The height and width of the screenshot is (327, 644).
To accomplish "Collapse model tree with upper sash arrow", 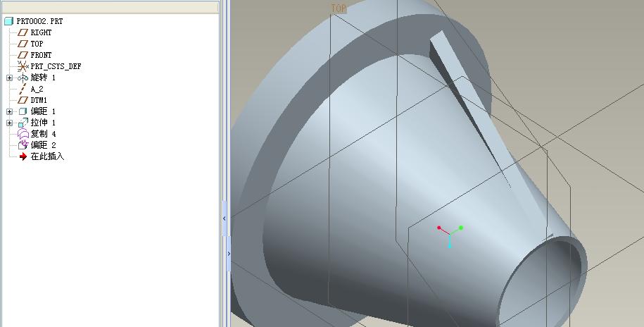I will click(225, 218).
